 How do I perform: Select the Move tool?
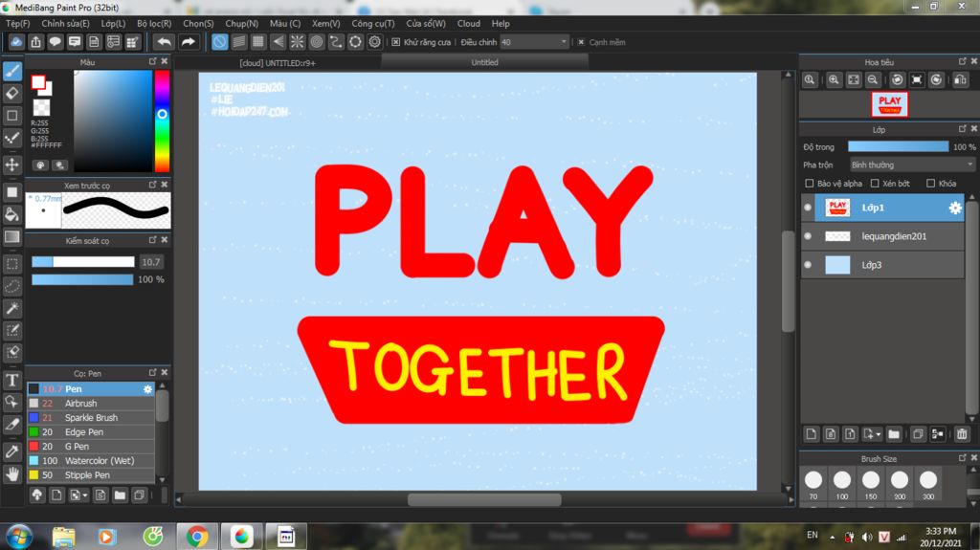12,165
